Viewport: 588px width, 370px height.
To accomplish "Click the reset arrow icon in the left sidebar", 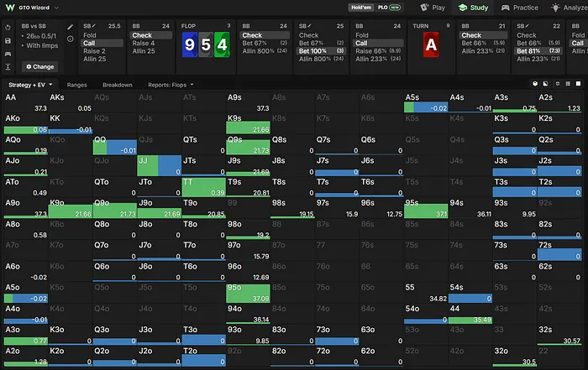I will click(8, 28).
